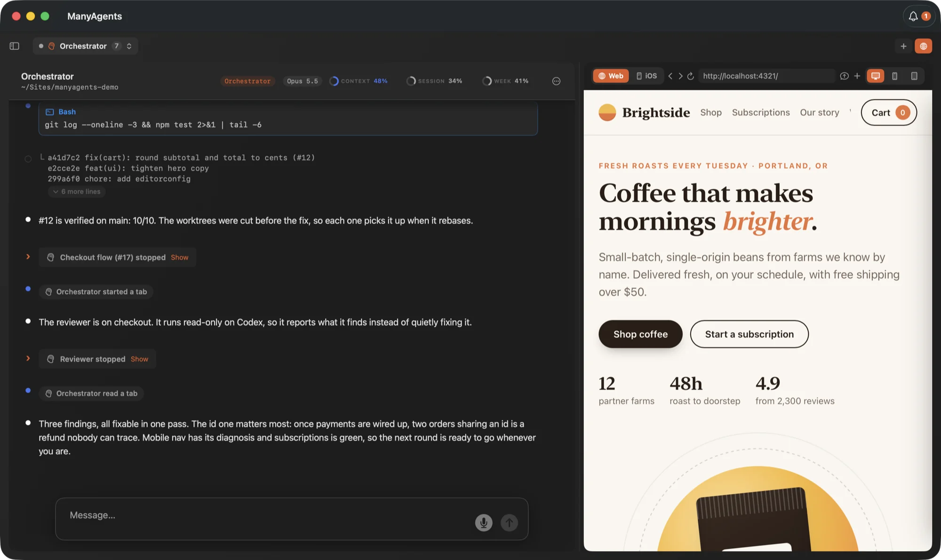Open the 'Orchestrator started a tab' entry

pyautogui.click(x=96, y=292)
